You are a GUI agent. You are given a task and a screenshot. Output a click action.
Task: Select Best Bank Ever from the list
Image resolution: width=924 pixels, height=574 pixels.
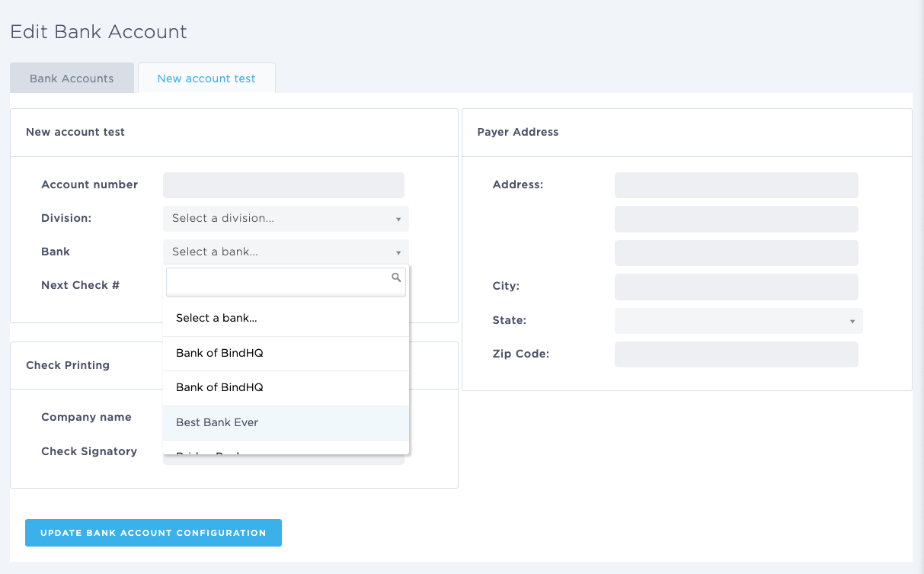pyautogui.click(x=286, y=423)
